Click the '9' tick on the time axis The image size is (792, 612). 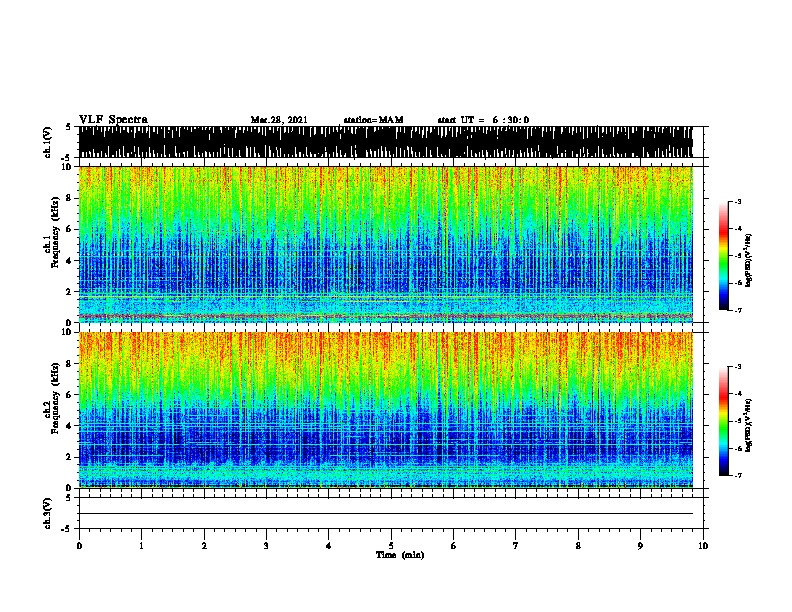[640, 546]
